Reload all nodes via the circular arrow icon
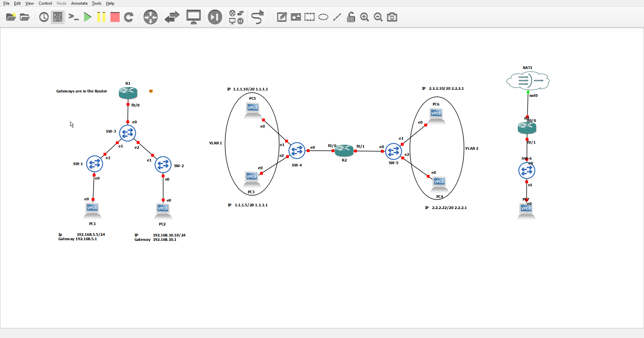This screenshot has width=644, height=338. coord(129,17)
